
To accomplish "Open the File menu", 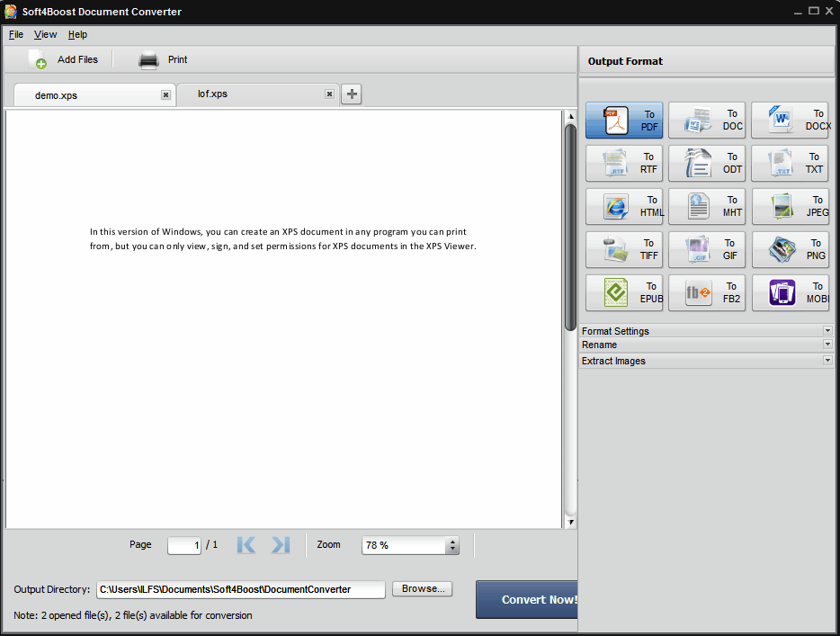I will [x=16, y=34].
